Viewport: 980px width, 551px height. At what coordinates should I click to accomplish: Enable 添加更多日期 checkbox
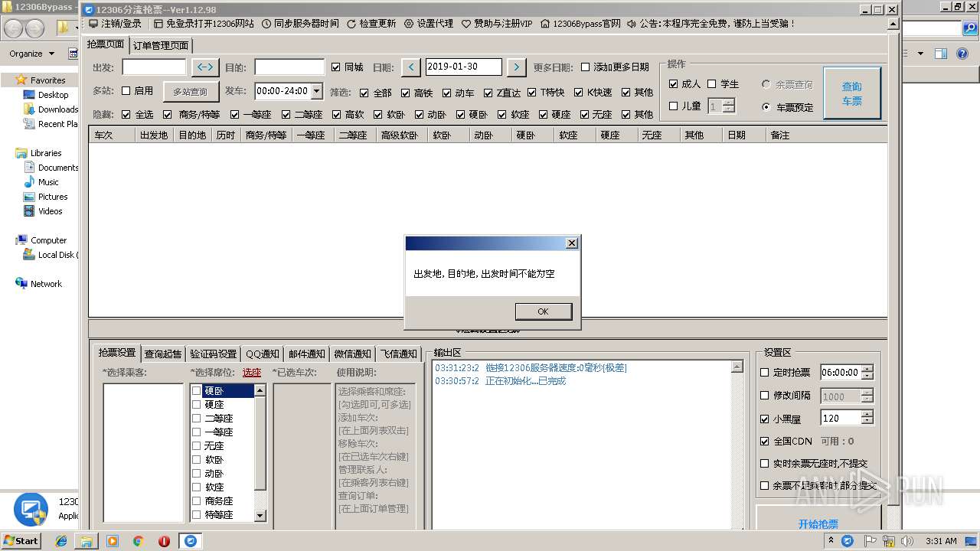(586, 67)
